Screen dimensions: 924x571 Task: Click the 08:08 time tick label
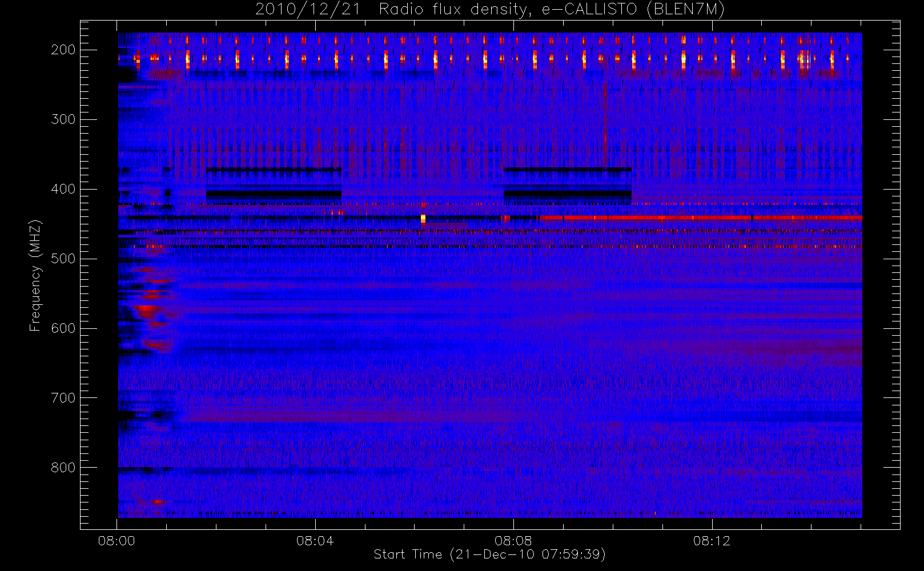(x=513, y=541)
